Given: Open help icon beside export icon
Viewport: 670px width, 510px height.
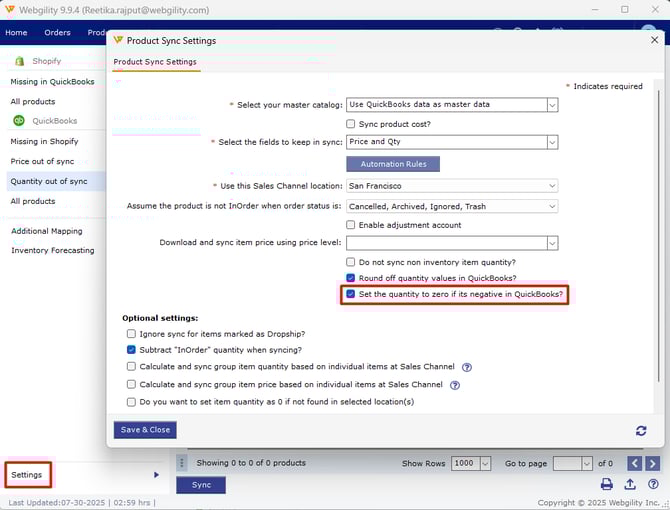Looking at the screenshot, I should pyautogui.click(x=652, y=484).
